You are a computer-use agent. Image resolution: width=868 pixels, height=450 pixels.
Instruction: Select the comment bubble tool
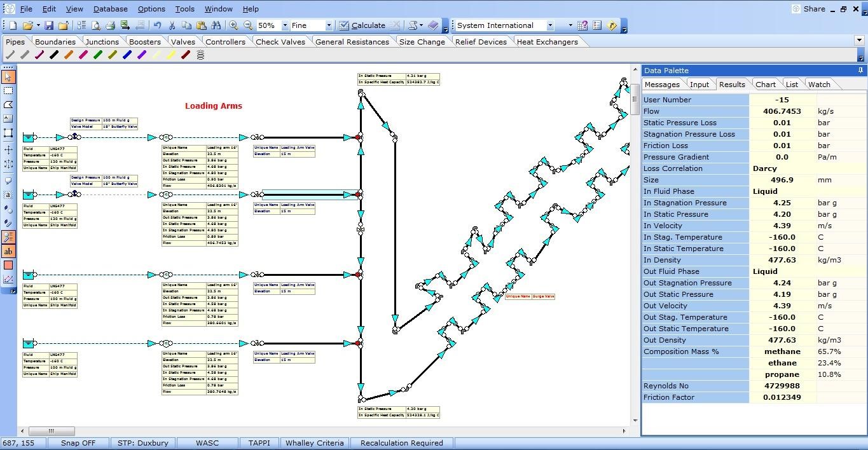click(x=8, y=181)
